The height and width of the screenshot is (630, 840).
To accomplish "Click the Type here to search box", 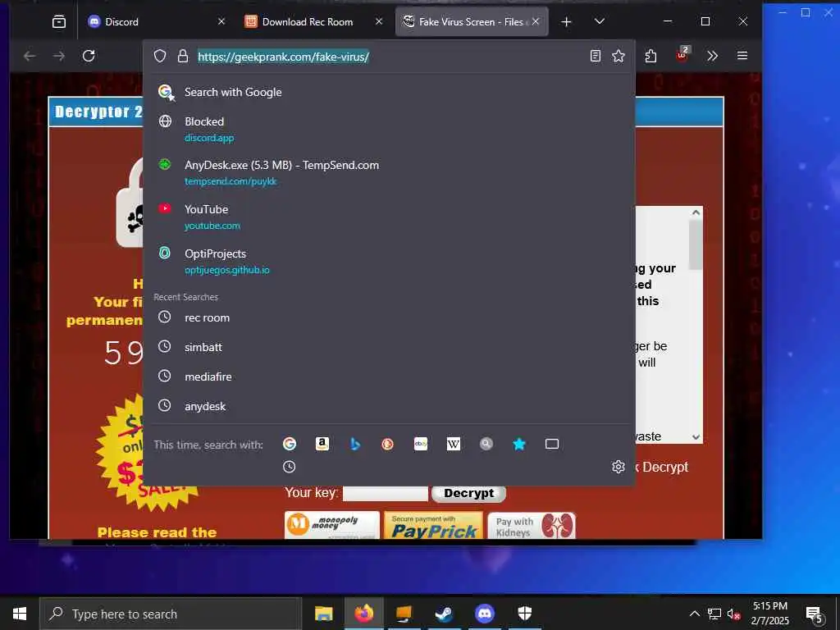I will [x=171, y=614].
